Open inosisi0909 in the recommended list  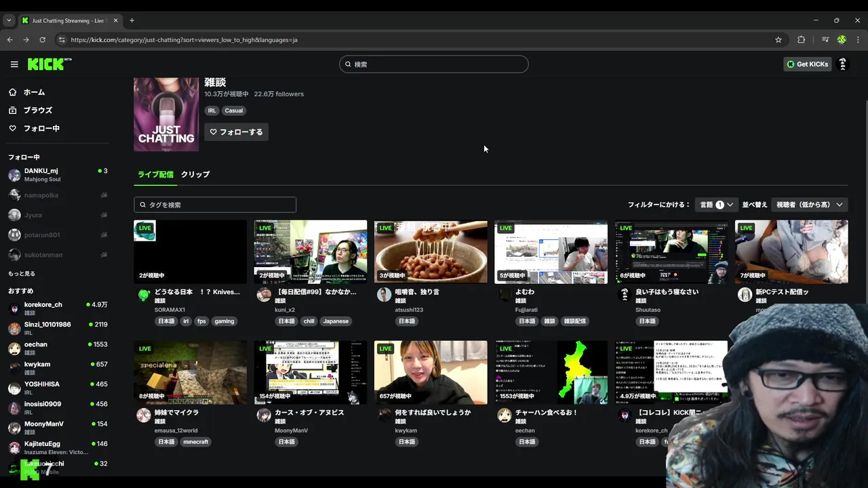(58, 407)
